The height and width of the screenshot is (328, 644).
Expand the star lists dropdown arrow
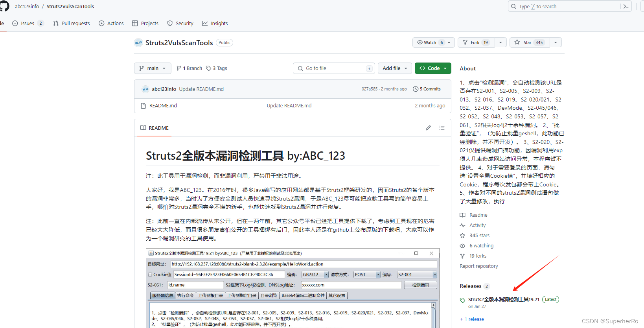(x=556, y=42)
